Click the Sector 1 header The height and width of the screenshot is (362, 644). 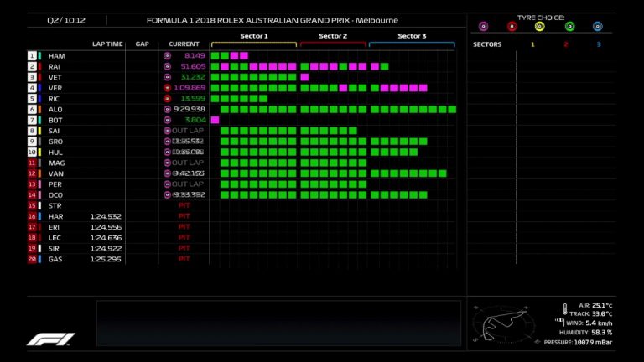tap(254, 36)
